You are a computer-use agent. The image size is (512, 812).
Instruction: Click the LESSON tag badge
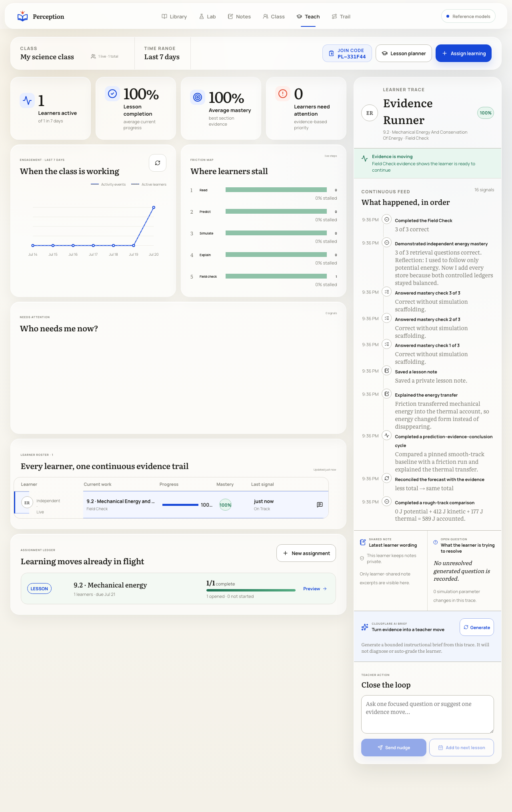pos(39,589)
